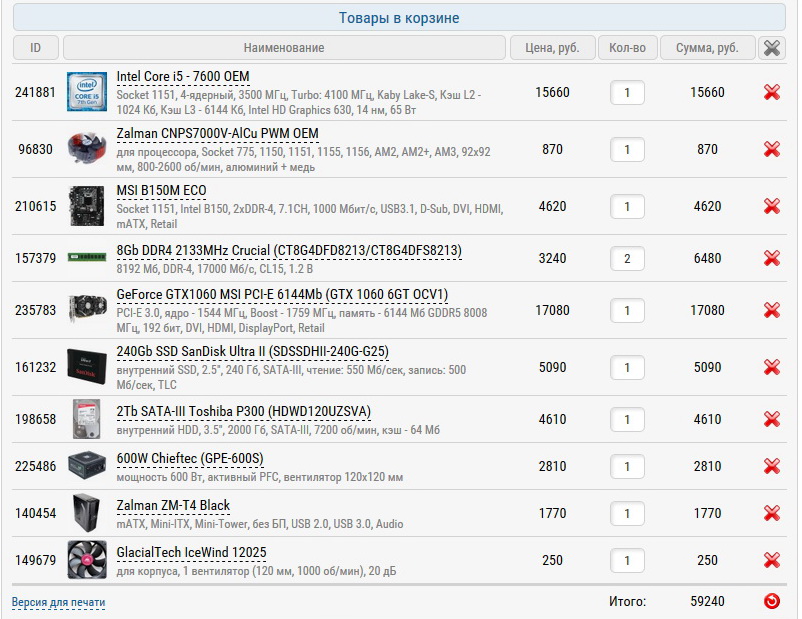
Task: Open Intel Core i5 - 7600 OEM link
Action: coord(183,77)
